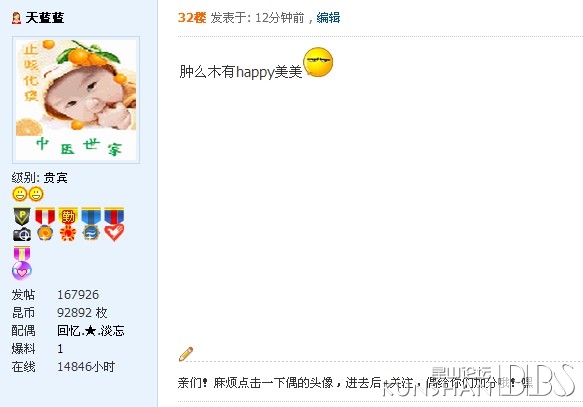The width and height of the screenshot is (583, 407).
Task: Click the female user icon beside 天蓝蓝
Action: coord(16,18)
